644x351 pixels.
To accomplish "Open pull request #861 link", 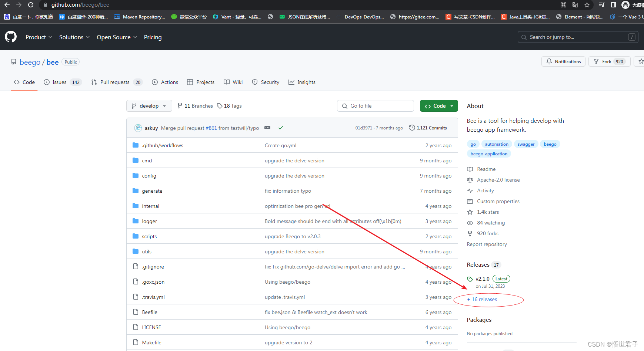I will pyautogui.click(x=211, y=128).
